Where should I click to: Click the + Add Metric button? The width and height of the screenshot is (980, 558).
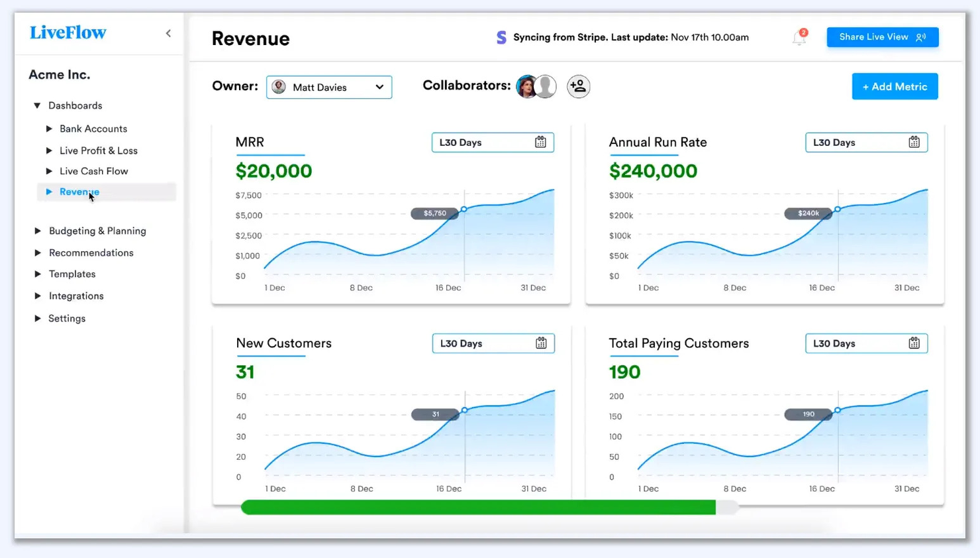895,86
